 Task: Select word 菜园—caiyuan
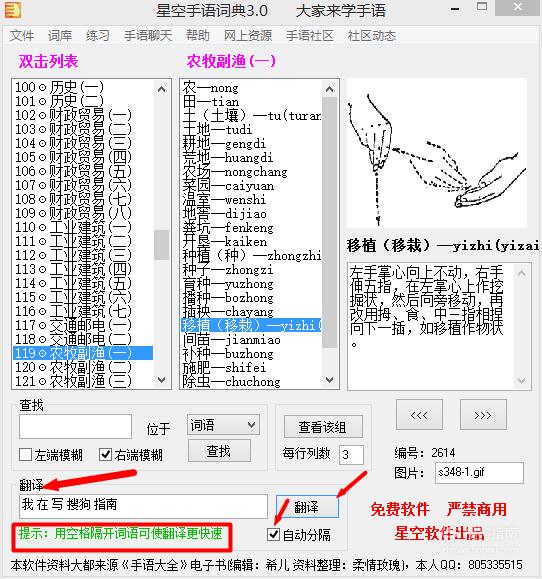[251, 186]
